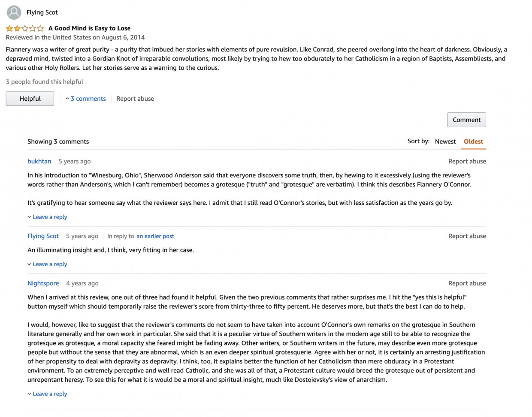This screenshot has width=532, height=417.
Task: Collapse the 3 comments caret
Action: click(67, 99)
